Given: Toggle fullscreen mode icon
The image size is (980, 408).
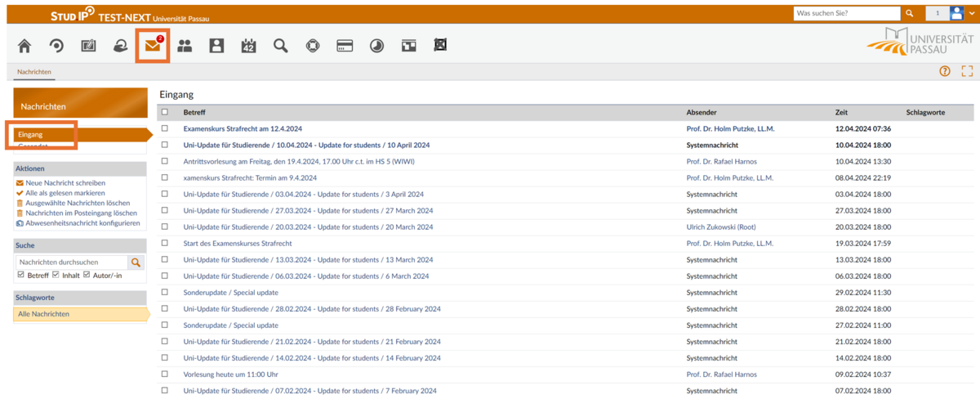Looking at the screenshot, I should (x=967, y=72).
